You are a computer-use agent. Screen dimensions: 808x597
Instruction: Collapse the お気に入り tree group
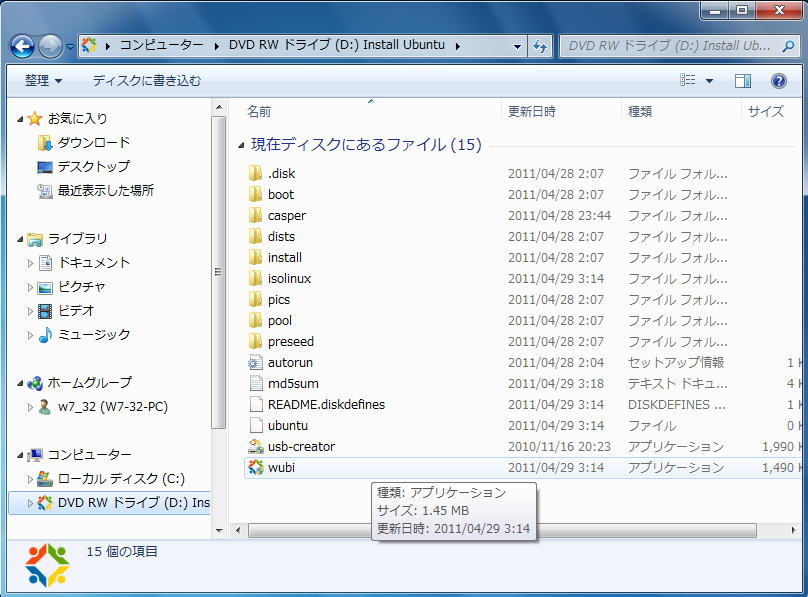[x=20, y=119]
